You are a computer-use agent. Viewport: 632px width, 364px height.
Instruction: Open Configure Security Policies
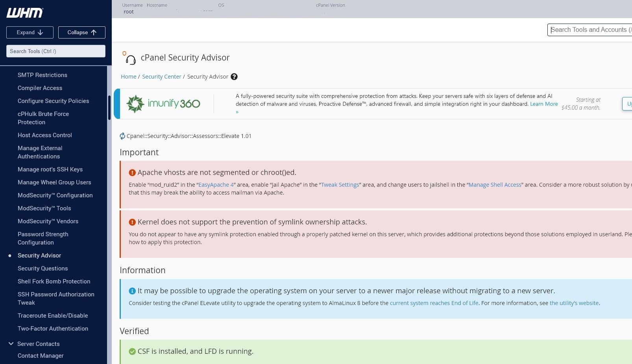point(53,101)
